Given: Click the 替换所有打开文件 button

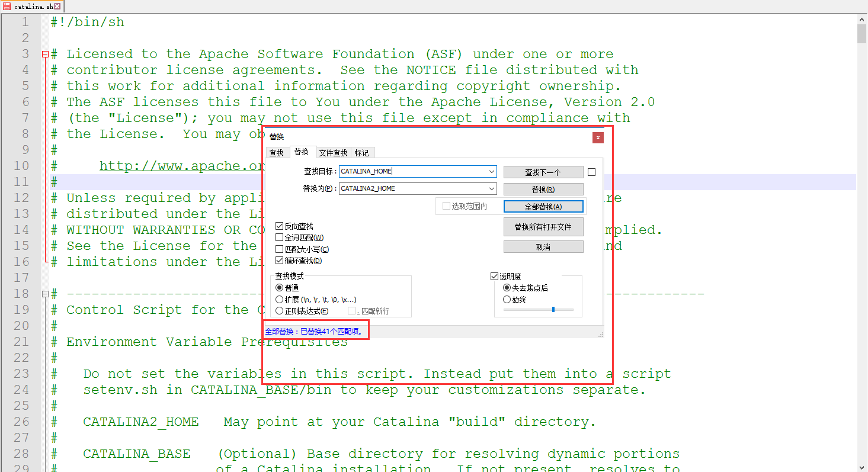Looking at the screenshot, I should 543,227.
